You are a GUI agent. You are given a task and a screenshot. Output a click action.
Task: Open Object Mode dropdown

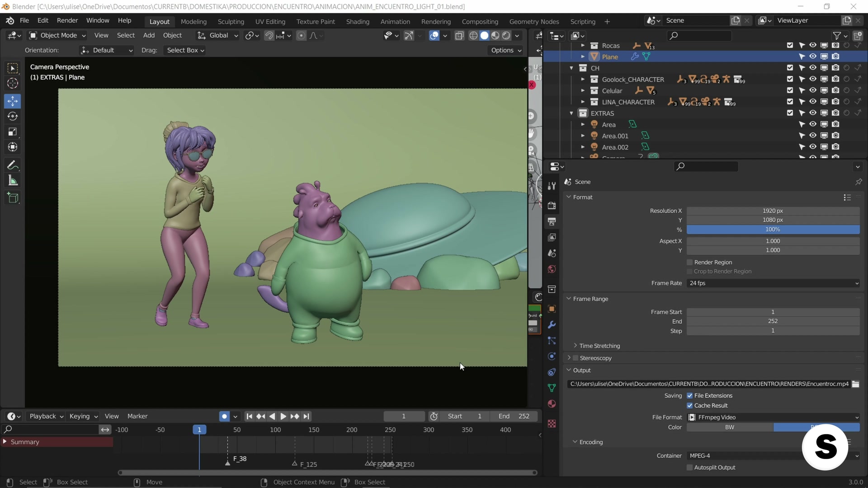click(x=57, y=35)
